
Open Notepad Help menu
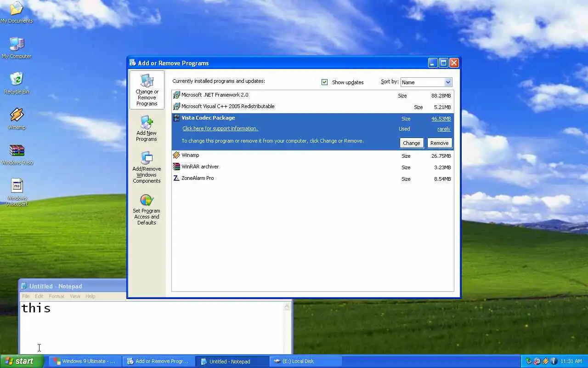[x=90, y=296]
